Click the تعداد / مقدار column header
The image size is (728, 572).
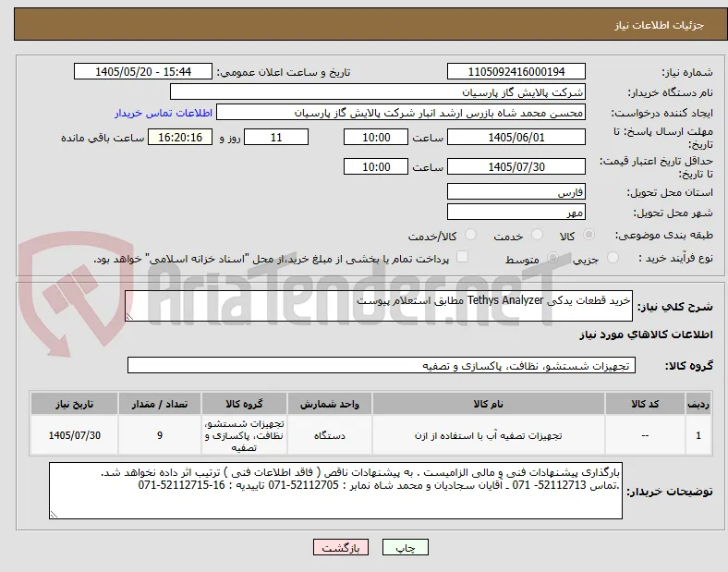[160, 404]
